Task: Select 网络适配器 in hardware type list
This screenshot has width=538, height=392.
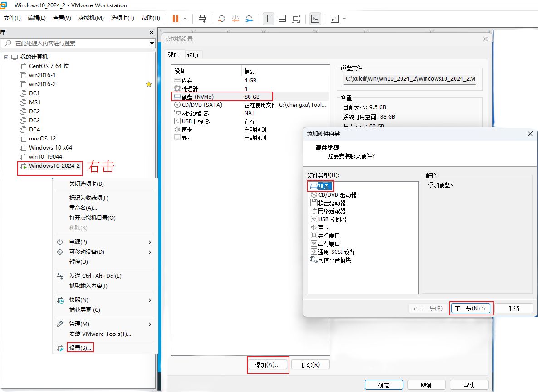Action: pos(331,211)
